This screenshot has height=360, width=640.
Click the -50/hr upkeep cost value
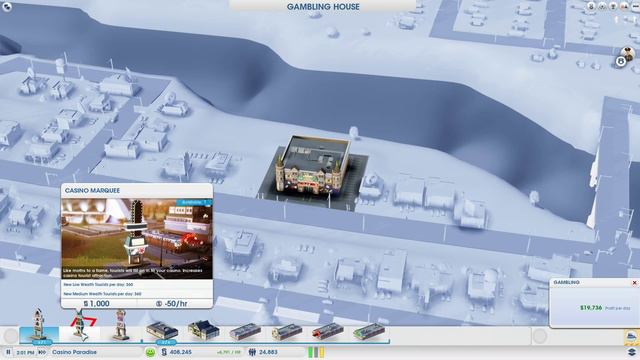pyautogui.click(x=172, y=303)
